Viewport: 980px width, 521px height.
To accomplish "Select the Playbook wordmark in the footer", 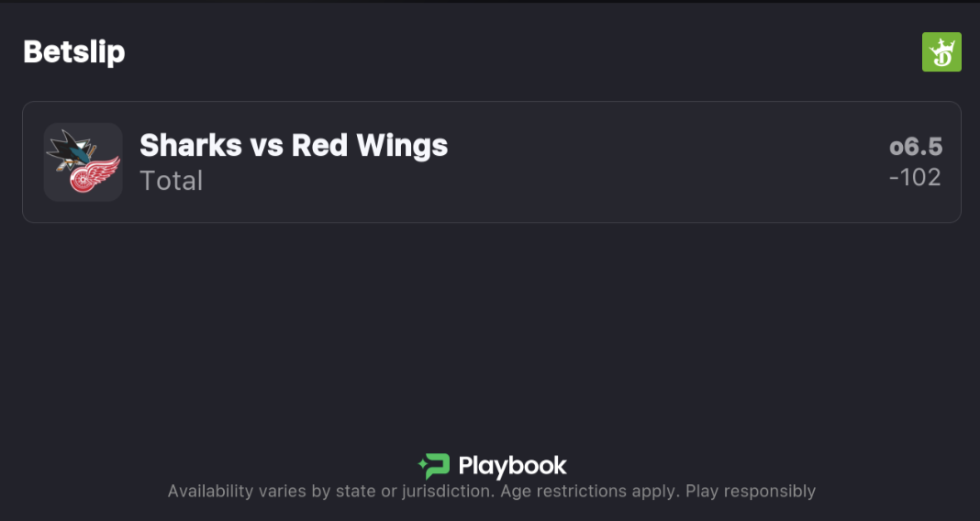I will click(512, 466).
